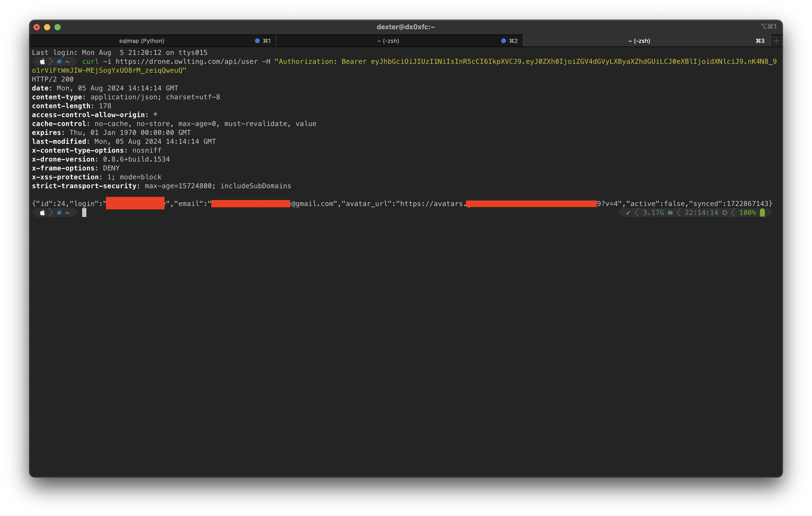Click the Last login line
812x516 pixels.
[x=120, y=53]
